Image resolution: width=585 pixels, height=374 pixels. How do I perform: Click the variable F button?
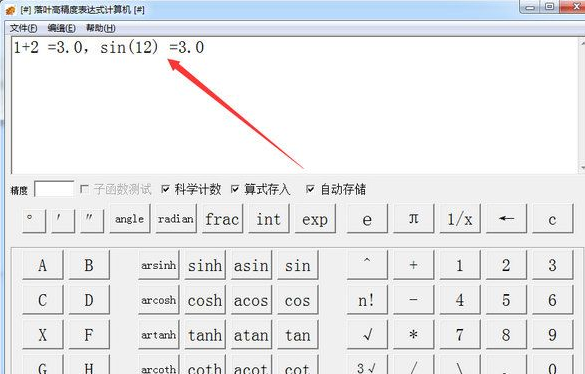[89, 335]
